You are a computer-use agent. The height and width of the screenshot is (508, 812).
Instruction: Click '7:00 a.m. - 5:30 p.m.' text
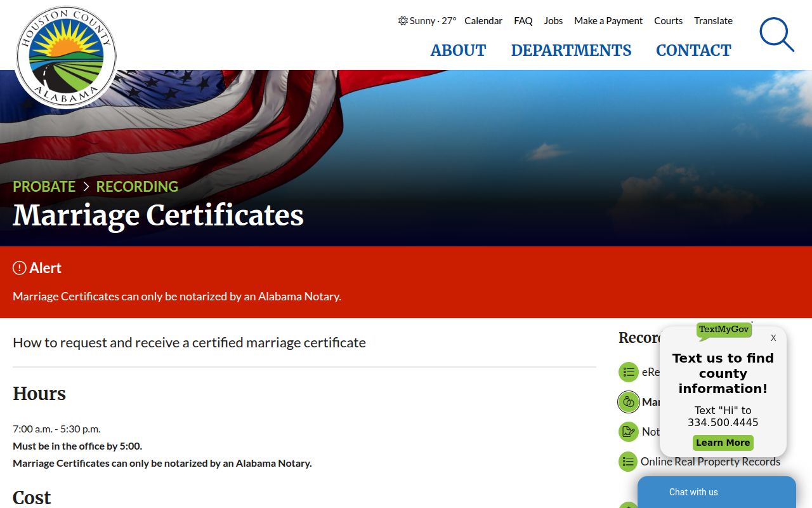[56, 429]
